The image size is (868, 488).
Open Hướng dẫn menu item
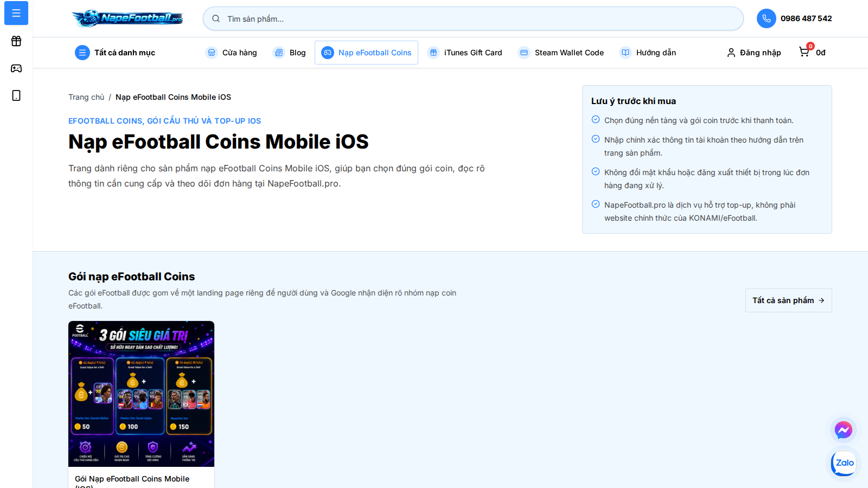648,53
